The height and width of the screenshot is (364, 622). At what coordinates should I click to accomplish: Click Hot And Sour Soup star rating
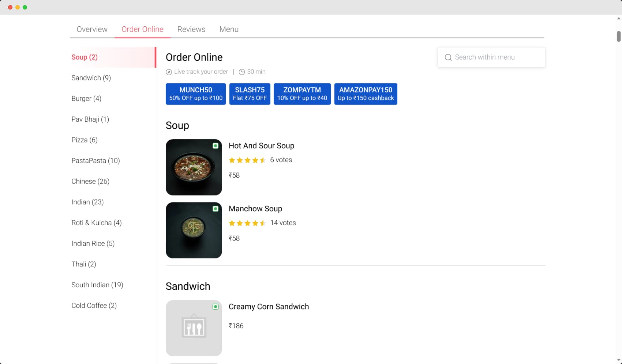[x=247, y=160]
